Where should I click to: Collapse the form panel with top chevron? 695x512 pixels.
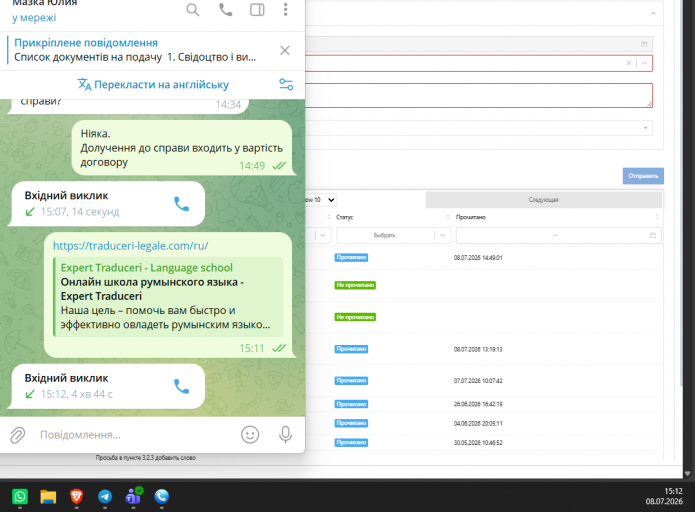[x=653, y=14]
